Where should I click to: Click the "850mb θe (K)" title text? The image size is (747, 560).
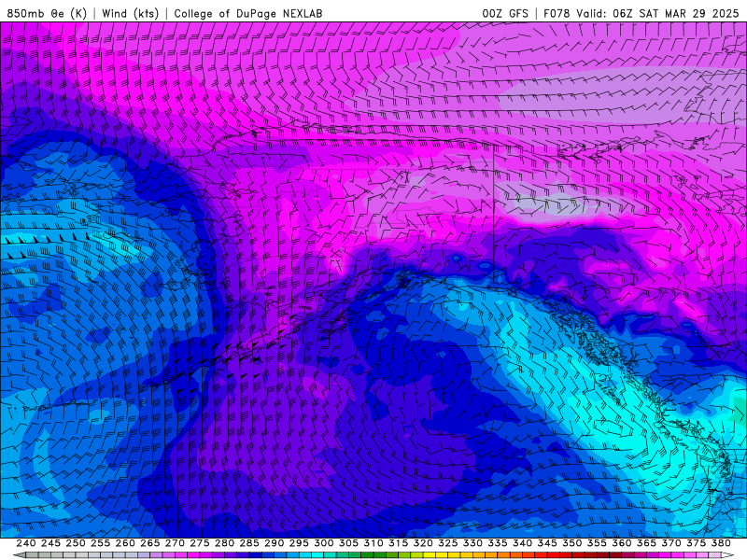click(48, 13)
